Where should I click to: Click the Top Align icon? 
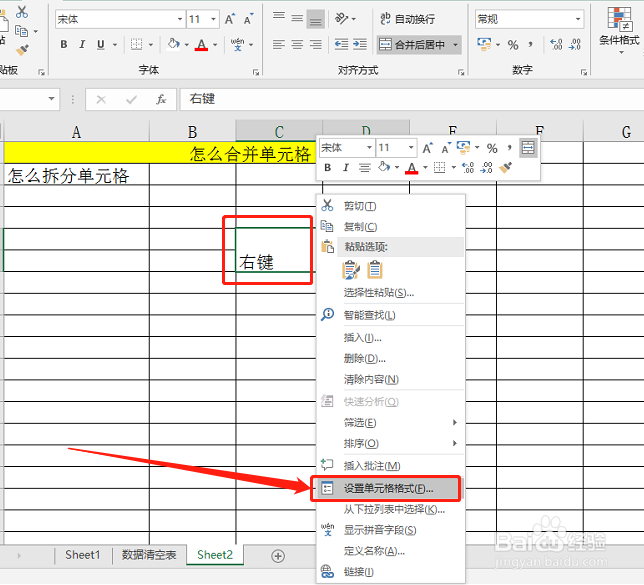point(279,18)
